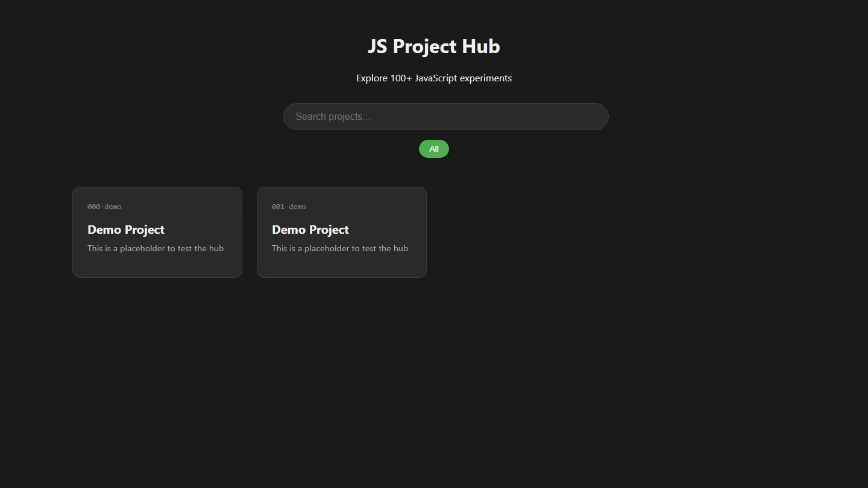Open the 001-demo project card
Image resolution: width=868 pixels, height=488 pixels.
point(342,232)
